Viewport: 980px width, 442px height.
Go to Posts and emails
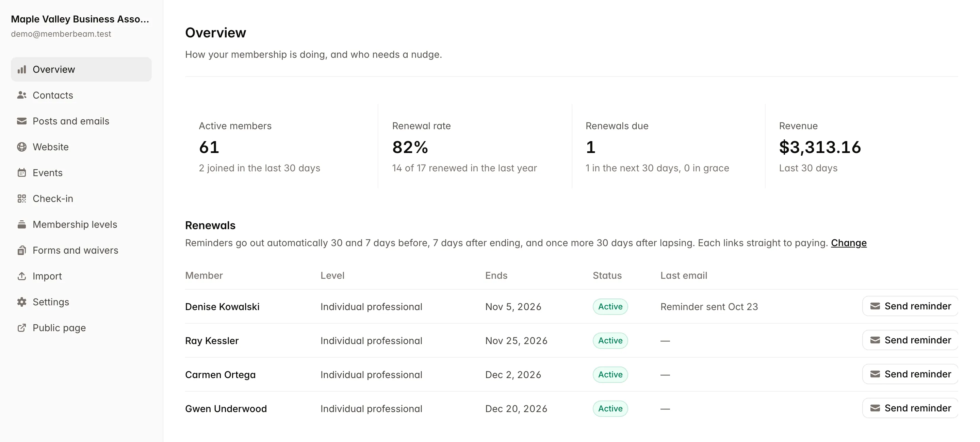tap(81, 121)
